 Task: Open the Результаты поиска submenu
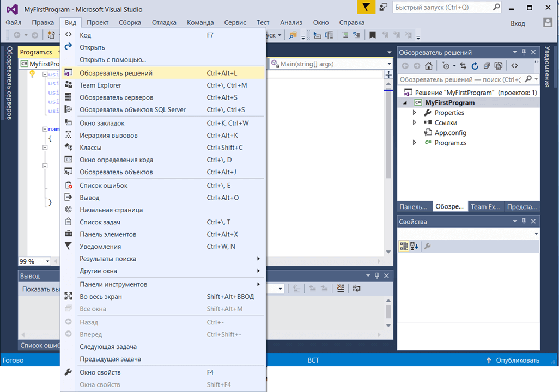(x=162, y=259)
